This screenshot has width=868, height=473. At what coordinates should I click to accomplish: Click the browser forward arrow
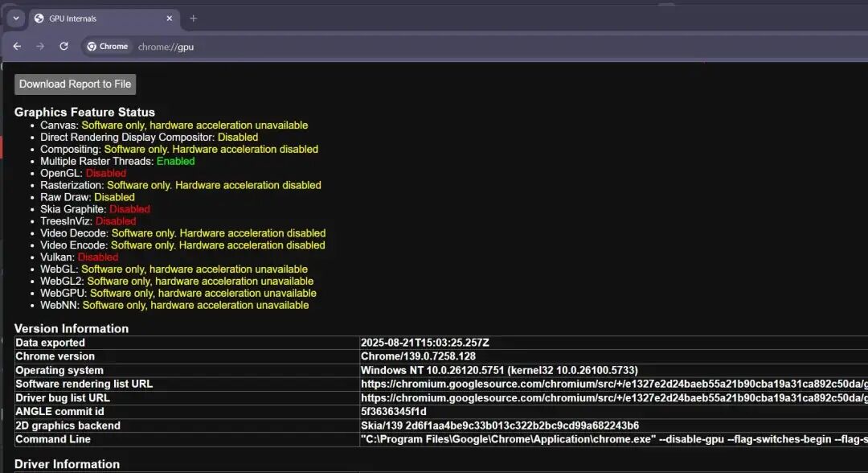click(40, 47)
